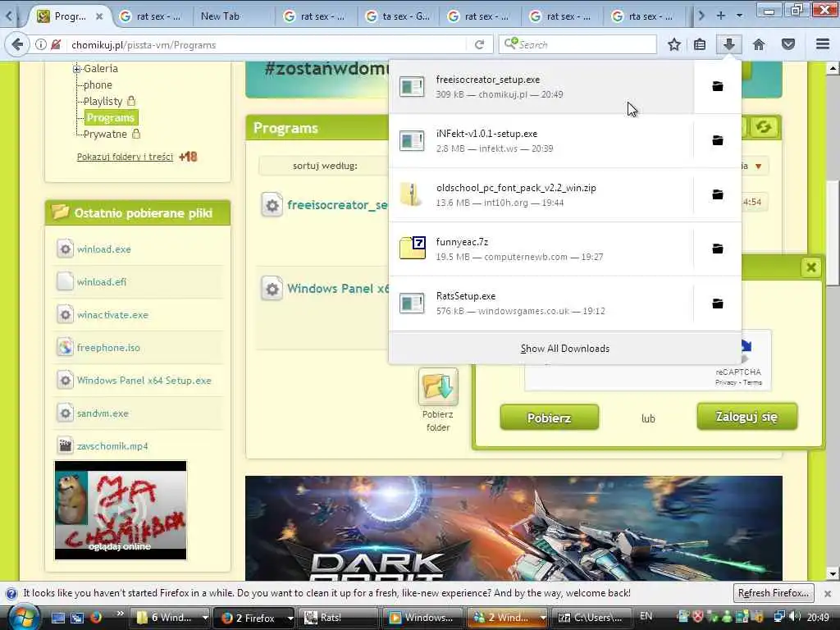Close the Progr... tab
The width and height of the screenshot is (840, 630).
(99, 16)
